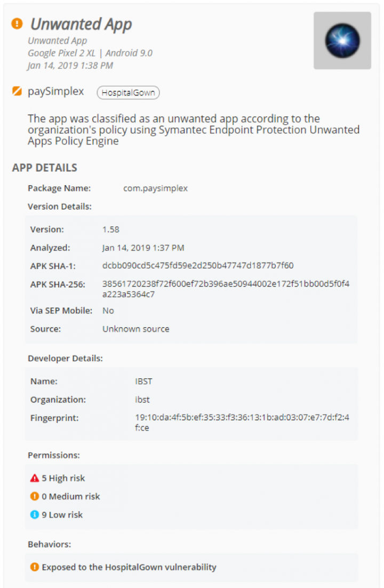The width and height of the screenshot is (384, 588).
Task: Click the Unwanted App heading title
Action: coord(81,25)
